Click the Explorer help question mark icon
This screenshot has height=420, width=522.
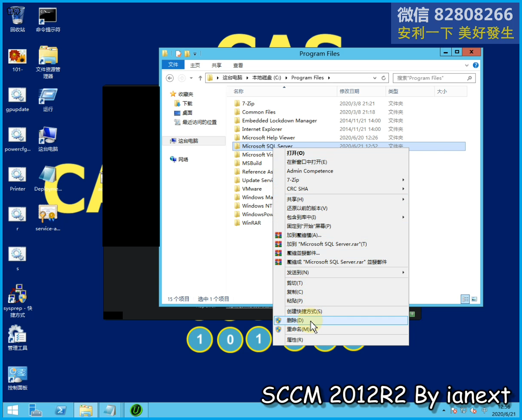click(475, 65)
